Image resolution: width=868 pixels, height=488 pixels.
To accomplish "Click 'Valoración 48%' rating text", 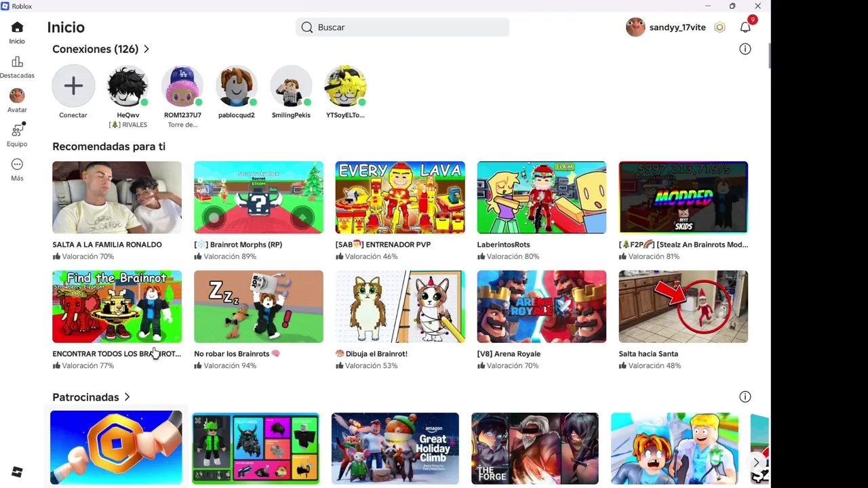I will [654, 366].
